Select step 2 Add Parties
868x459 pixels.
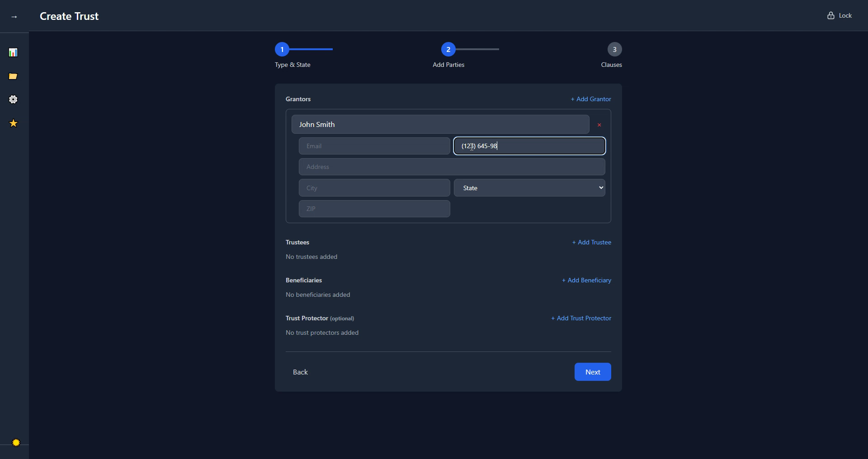[x=448, y=49]
